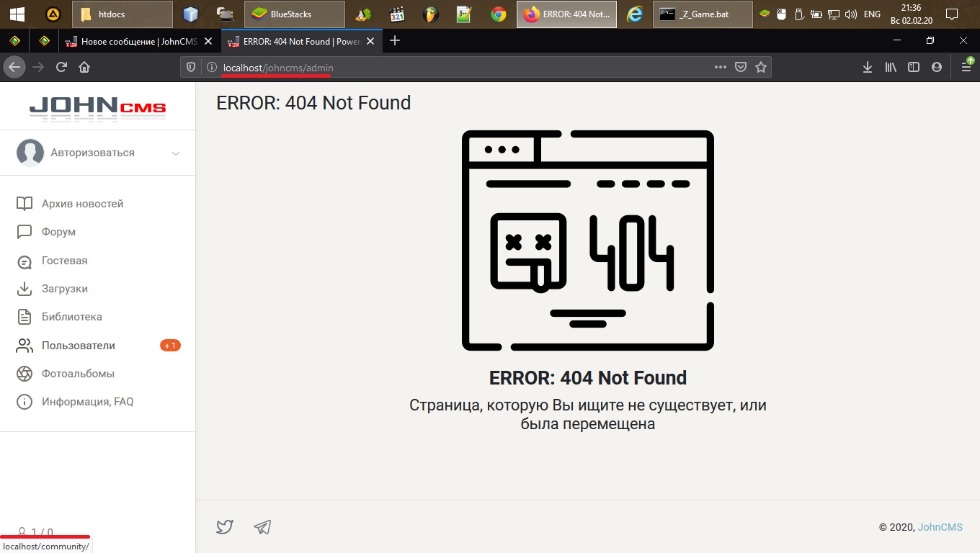The image size is (980, 553).
Task: Switch the ENG input language indicator
Action: (x=872, y=14)
